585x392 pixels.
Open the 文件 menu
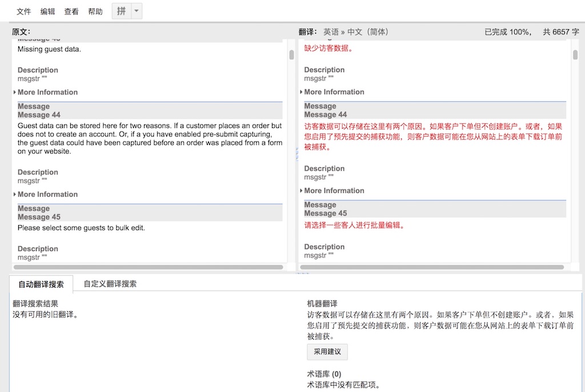[x=24, y=11]
